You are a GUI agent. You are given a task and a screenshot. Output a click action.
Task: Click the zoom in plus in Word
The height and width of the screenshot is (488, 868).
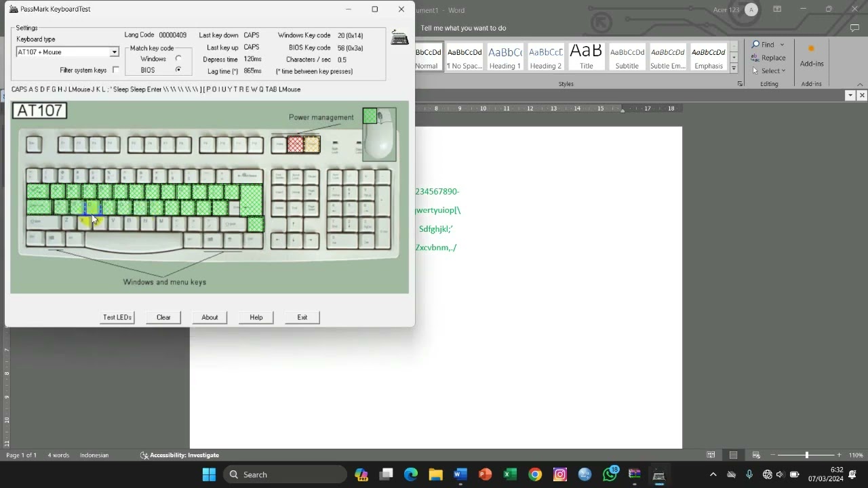tap(839, 455)
